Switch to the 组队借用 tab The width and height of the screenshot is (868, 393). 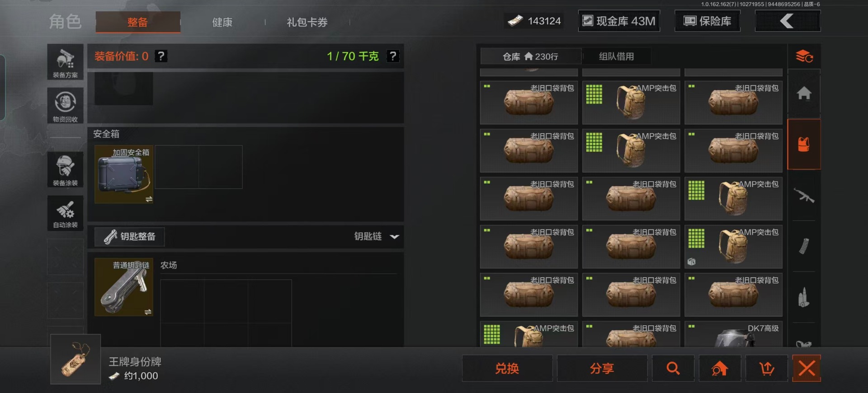pyautogui.click(x=617, y=56)
